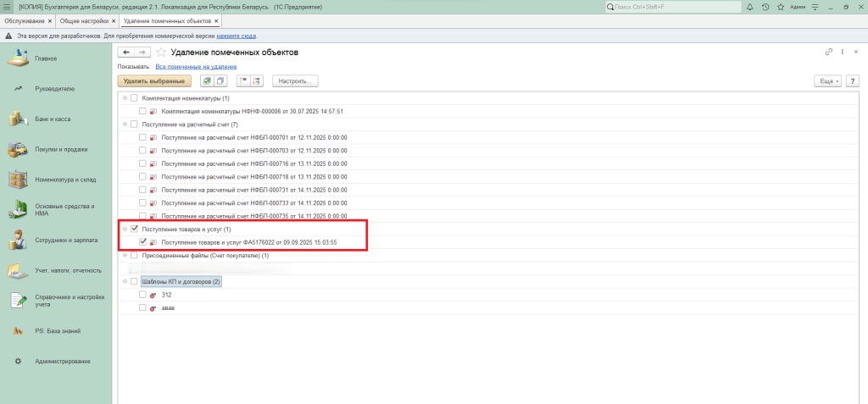Open the Еще dropdown menu

point(826,81)
